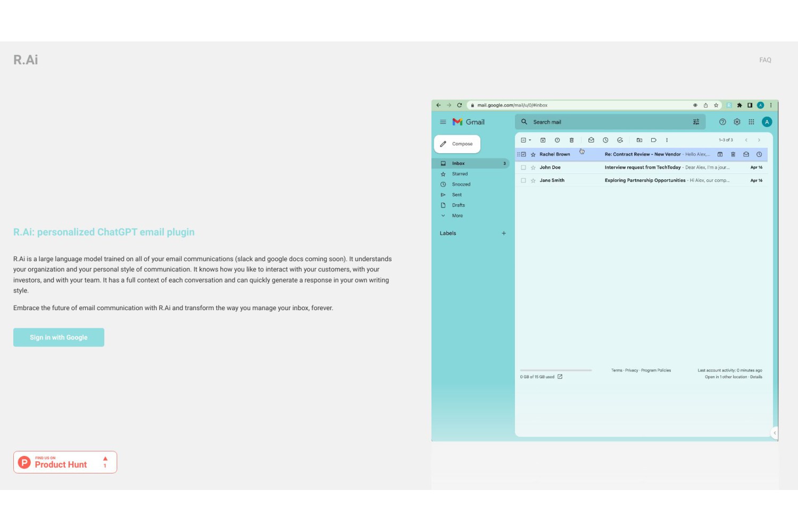The image size is (798, 532).
Task: Open Move to folder menu
Action: pyautogui.click(x=639, y=140)
